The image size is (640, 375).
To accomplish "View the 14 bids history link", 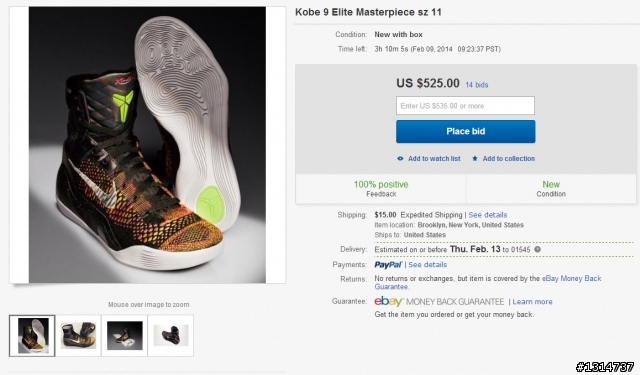I will 477,85.
